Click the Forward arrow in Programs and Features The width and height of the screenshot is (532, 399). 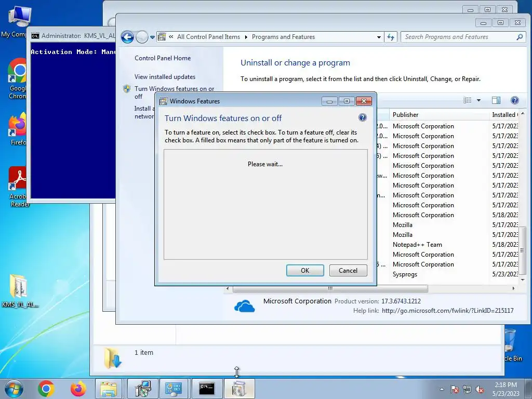(x=142, y=37)
